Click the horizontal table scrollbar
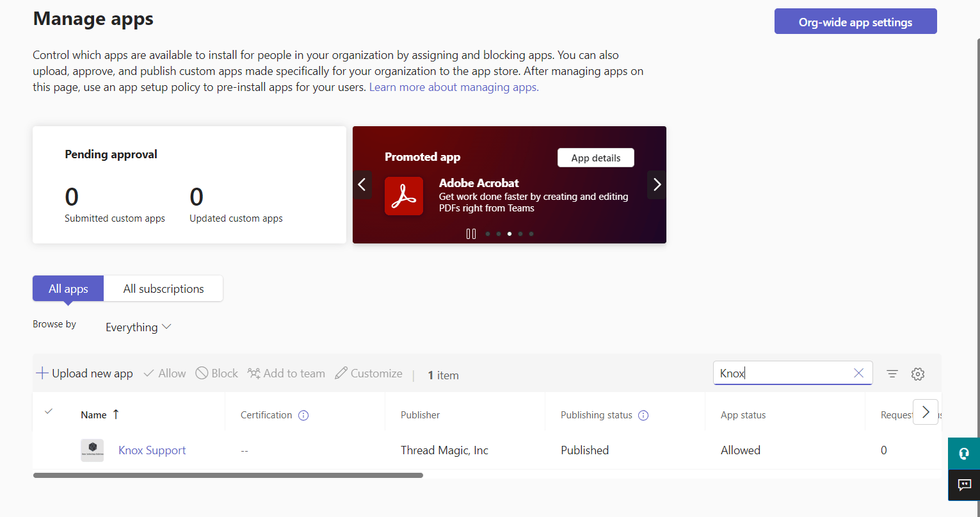This screenshot has width=980, height=517. coord(228,475)
